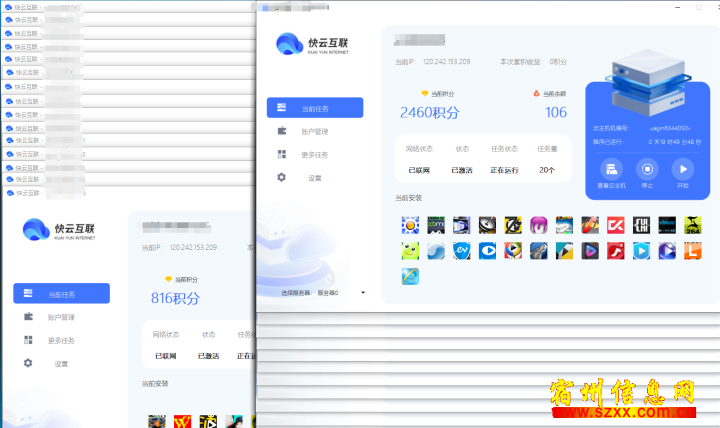Click the cloud host ID value
Image resolution: width=720 pixels, height=428 pixels.
(670, 128)
